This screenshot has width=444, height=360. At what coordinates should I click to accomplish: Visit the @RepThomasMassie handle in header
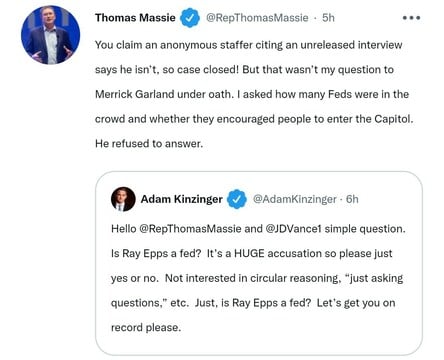click(257, 18)
